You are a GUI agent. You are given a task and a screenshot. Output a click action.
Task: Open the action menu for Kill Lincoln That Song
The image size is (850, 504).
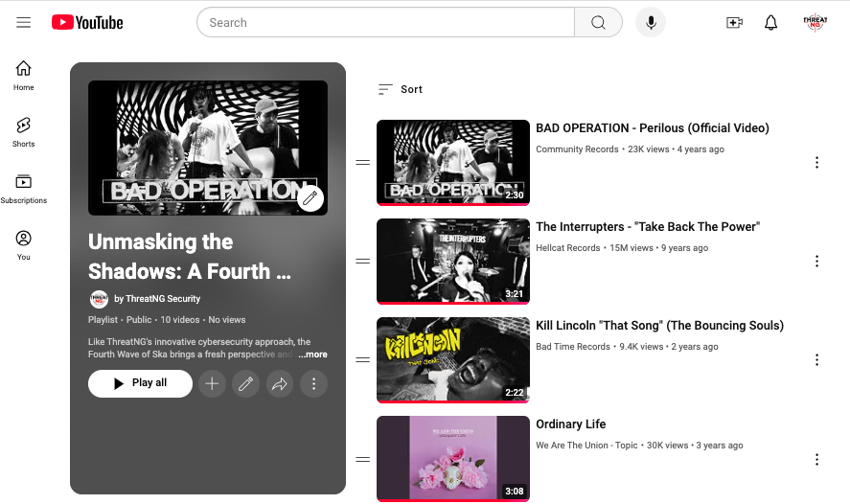point(816,360)
